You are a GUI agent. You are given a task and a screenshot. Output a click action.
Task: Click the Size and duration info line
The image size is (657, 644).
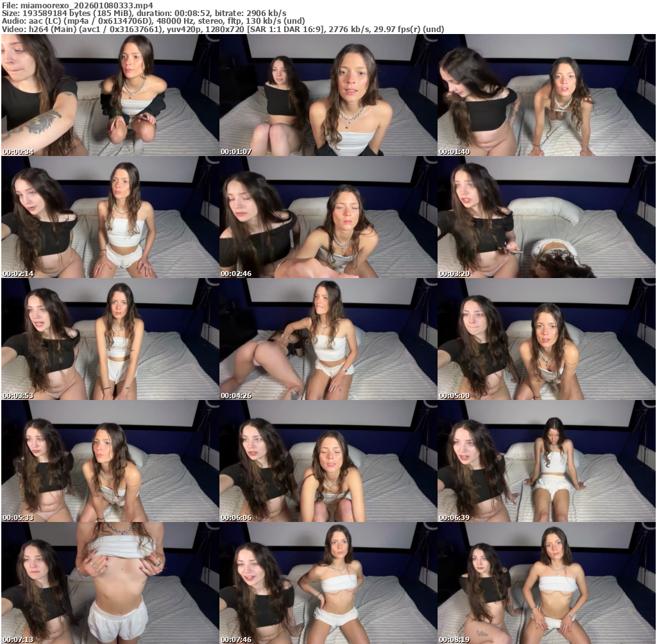144,13
